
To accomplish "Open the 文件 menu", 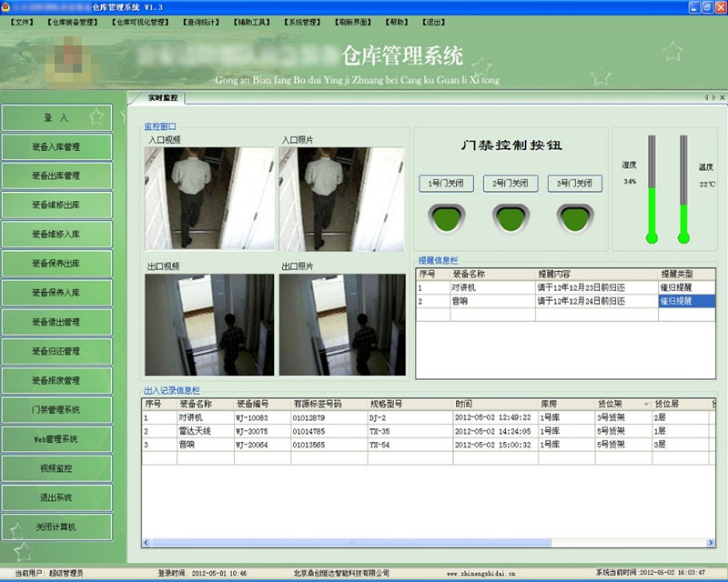I will tap(23, 21).
